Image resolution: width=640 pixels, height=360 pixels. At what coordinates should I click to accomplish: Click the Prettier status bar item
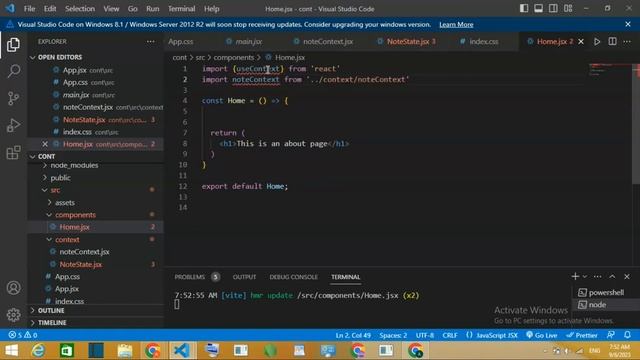pyautogui.click(x=582, y=335)
